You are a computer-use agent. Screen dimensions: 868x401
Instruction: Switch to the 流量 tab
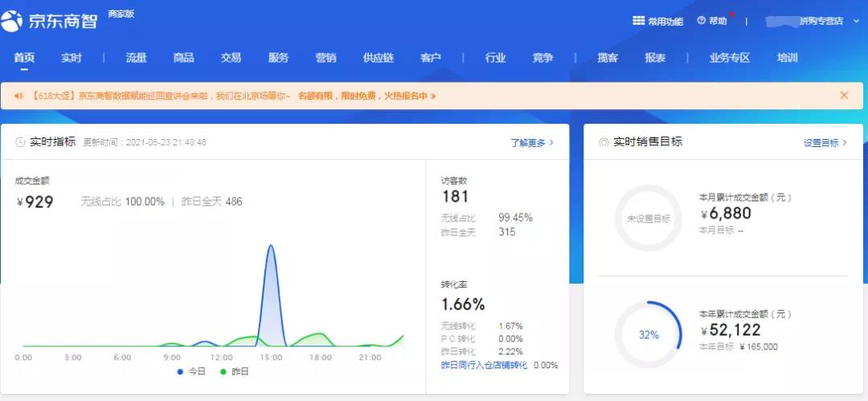(x=136, y=58)
